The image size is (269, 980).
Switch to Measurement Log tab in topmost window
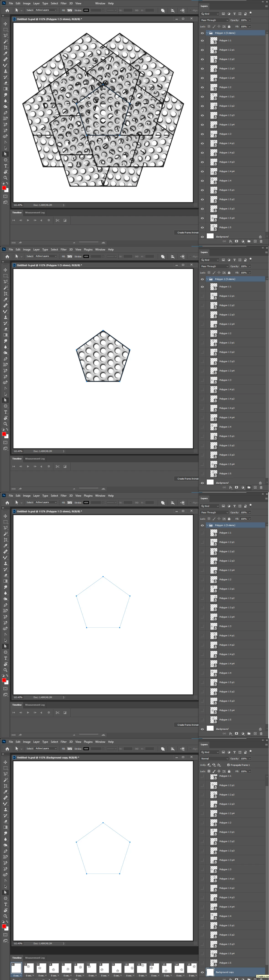[35, 213]
